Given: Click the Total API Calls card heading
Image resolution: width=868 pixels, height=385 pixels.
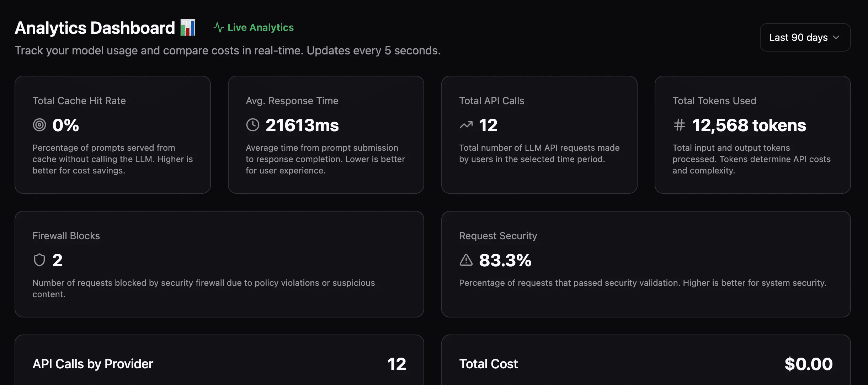Looking at the screenshot, I should (x=491, y=101).
